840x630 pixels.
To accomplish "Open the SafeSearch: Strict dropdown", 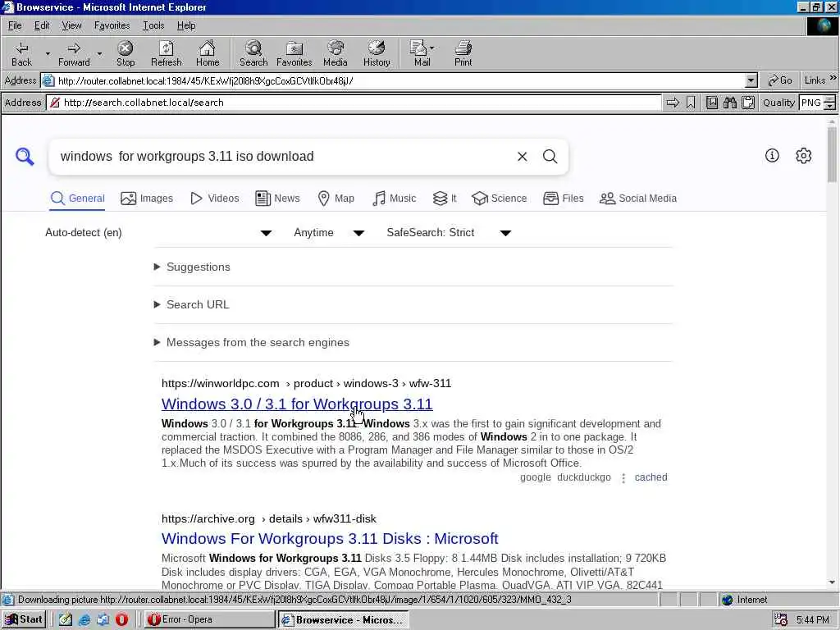I will [449, 232].
